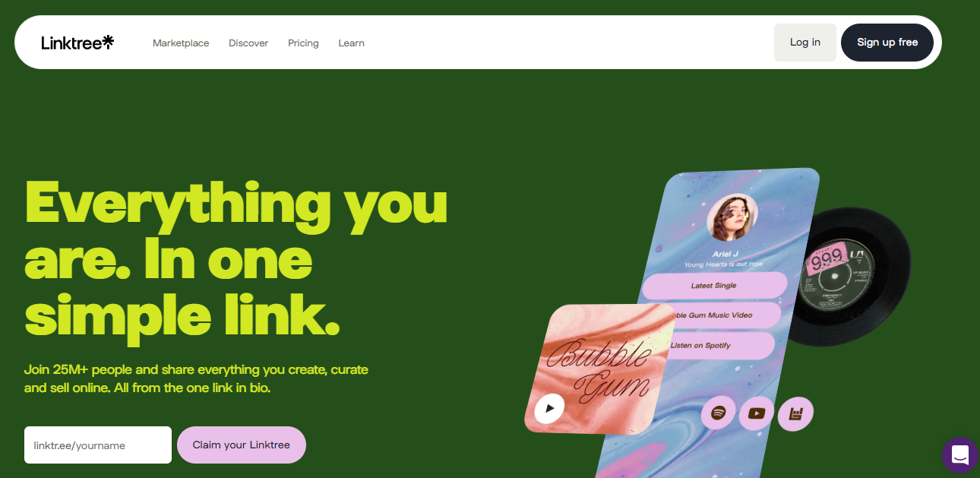The height and width of the screenshot is (478, 980).
Task: Click the Bubble Gum album artwork
Action: 599,369
